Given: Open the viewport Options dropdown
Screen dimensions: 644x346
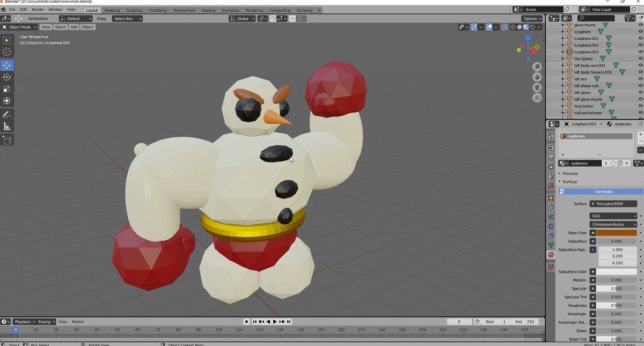Looking at the screenshot, I should tap(532, 18).
